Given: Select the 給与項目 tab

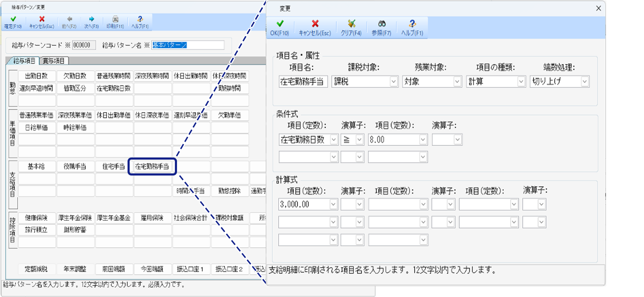Looking at the screenshot, I should pos(24,61).
